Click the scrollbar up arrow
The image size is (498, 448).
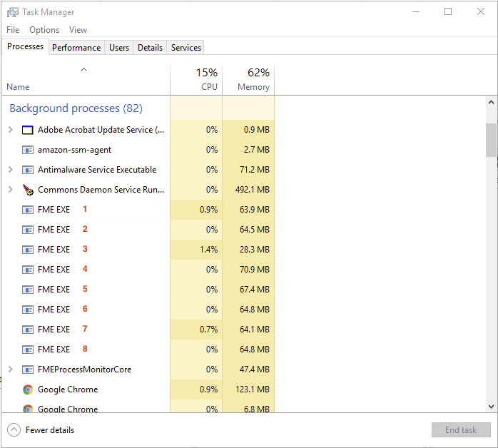coord(491,102)
